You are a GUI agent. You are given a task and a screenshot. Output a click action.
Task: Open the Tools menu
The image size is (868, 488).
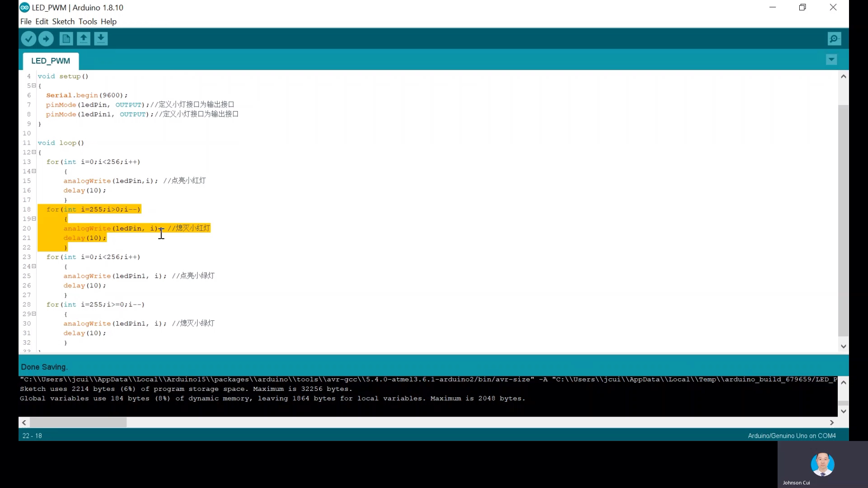[x=88, y=21]
